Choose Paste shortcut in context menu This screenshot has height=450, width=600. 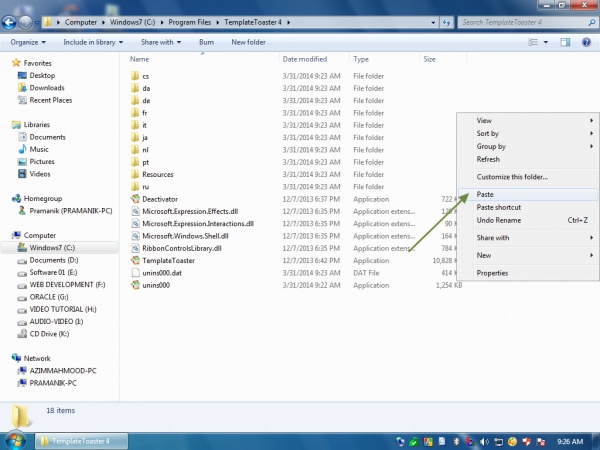click(x=528, y=207)
